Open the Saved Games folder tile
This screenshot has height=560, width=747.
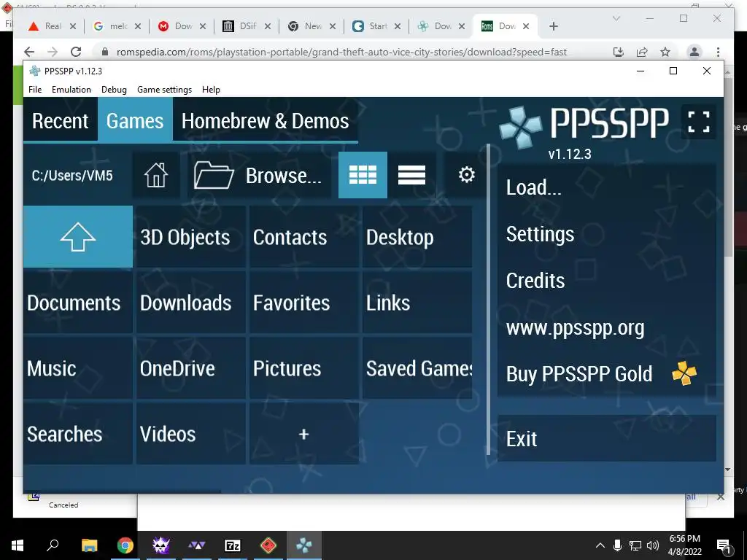417,368
